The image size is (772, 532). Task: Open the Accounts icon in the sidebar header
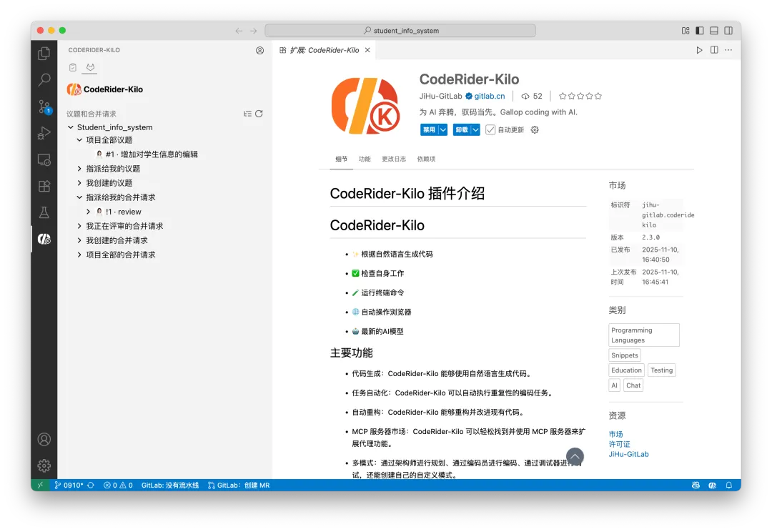point(259,50)
